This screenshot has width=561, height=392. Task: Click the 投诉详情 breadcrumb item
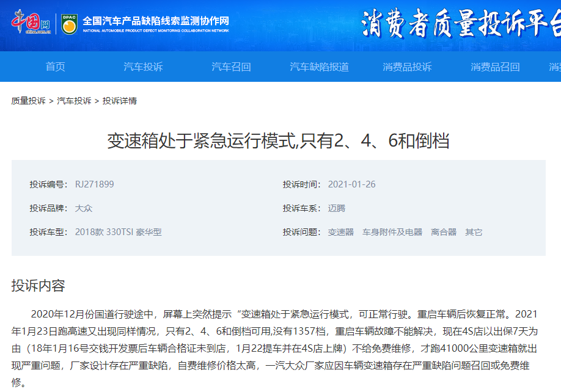tap(120, 101)
